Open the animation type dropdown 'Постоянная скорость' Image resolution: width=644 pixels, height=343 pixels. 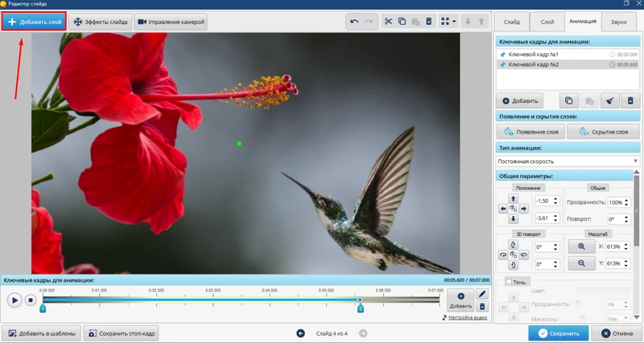(568, 161)
